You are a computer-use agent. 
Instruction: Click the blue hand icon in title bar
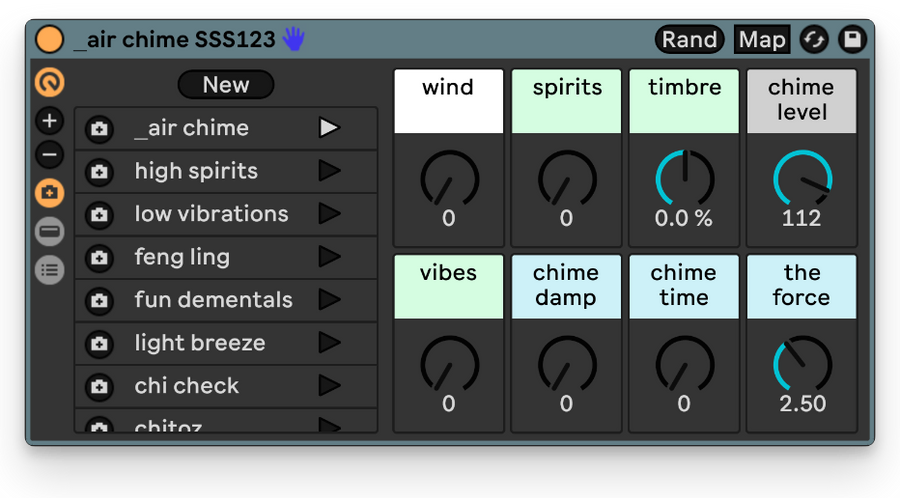[294, 39]
